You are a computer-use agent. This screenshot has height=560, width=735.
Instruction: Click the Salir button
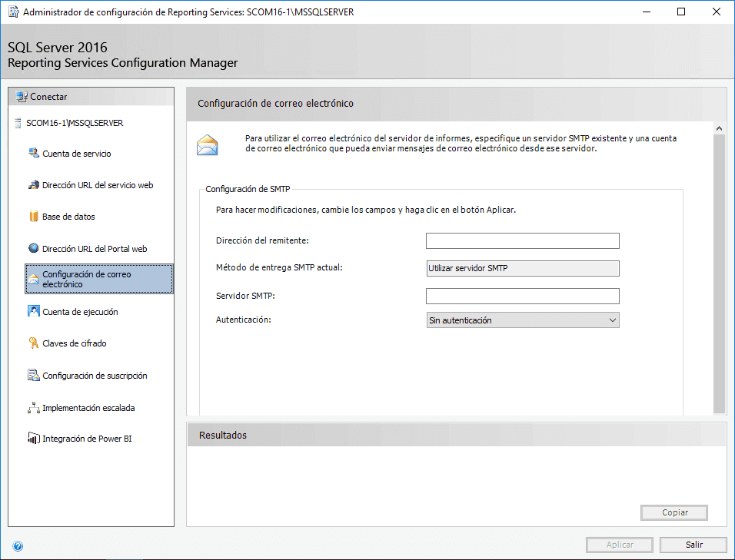coord(693,545)
